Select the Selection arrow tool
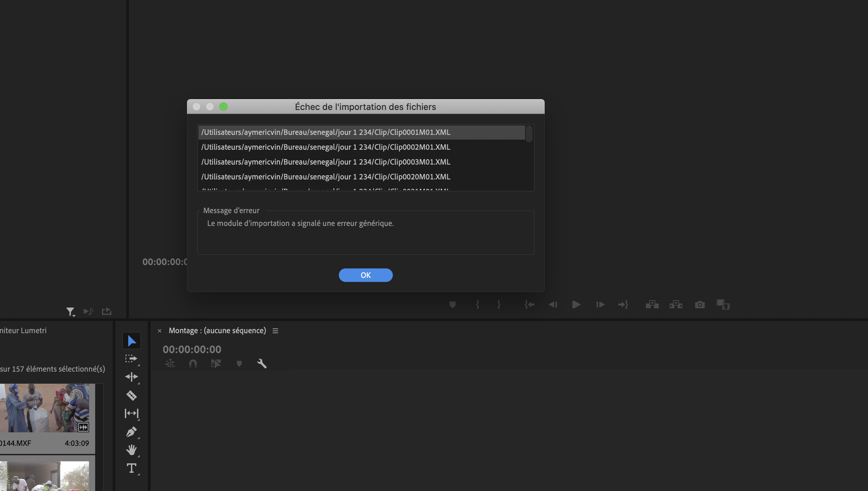 point(131,341)
